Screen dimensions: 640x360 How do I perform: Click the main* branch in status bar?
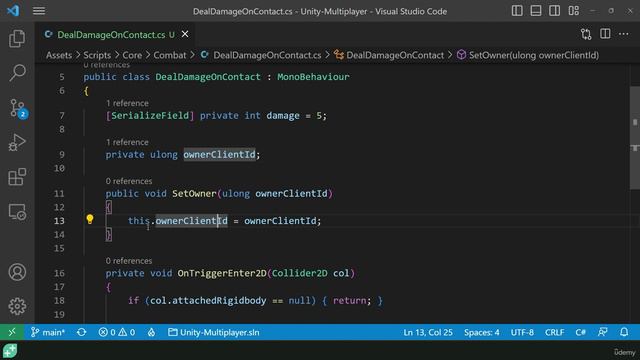click(48, 332)
